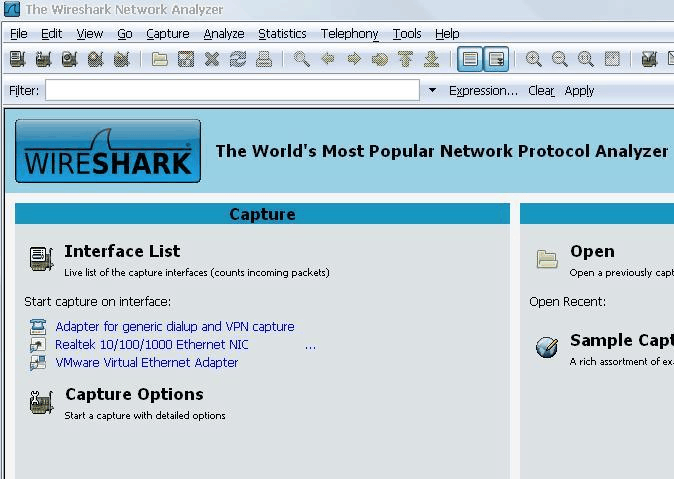Open the Telephony menu

coord(349,34)
